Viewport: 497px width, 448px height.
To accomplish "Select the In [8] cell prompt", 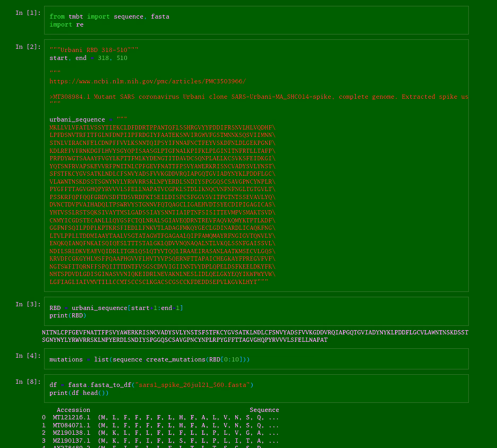I will (28, 382).
